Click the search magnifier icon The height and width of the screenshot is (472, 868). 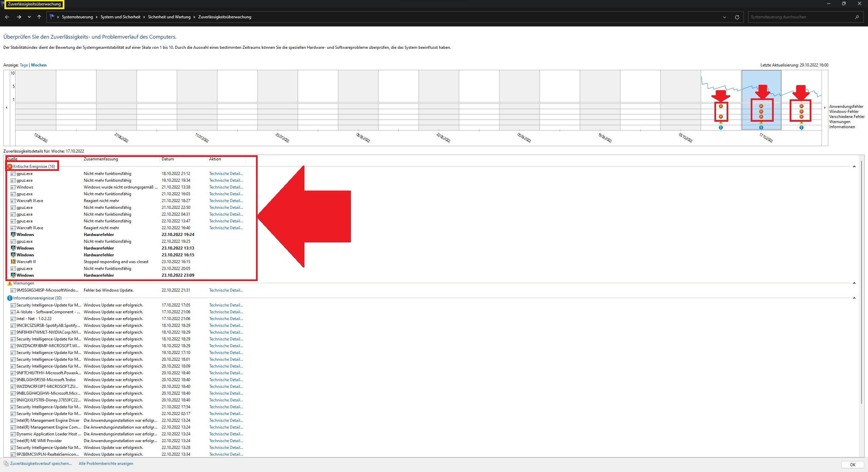(x=857, y=17)
